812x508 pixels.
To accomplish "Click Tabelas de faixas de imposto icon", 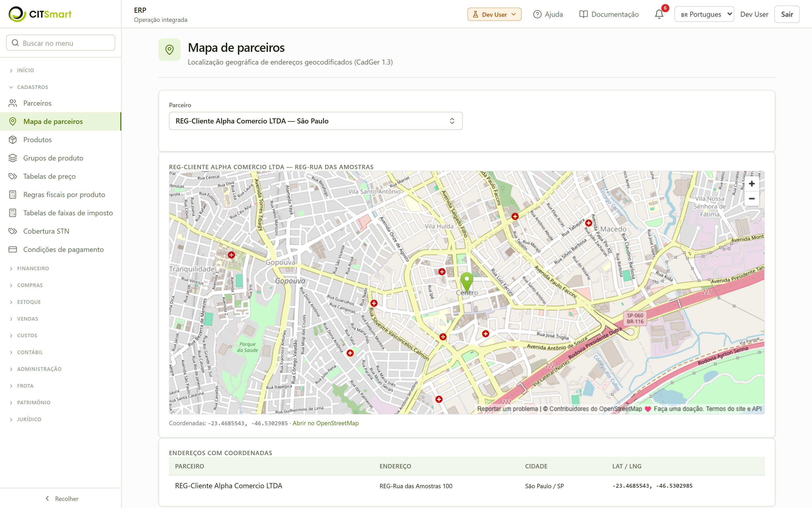I will [13, 213].
